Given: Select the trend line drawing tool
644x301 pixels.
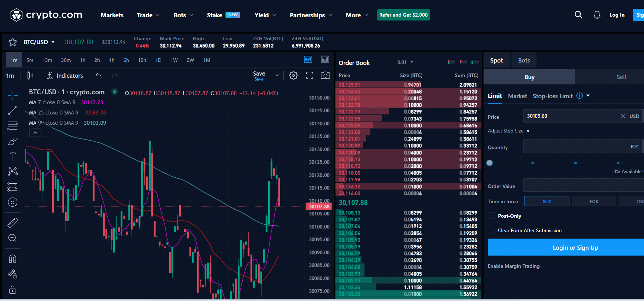Looking at the screenshot, I should click(x=13, y=111).
